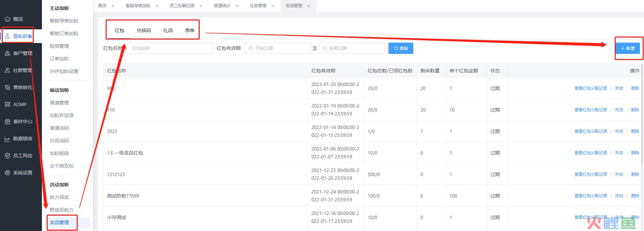Click 删除 for the 2022 row
Screen dimensions: 644x231
635,131
